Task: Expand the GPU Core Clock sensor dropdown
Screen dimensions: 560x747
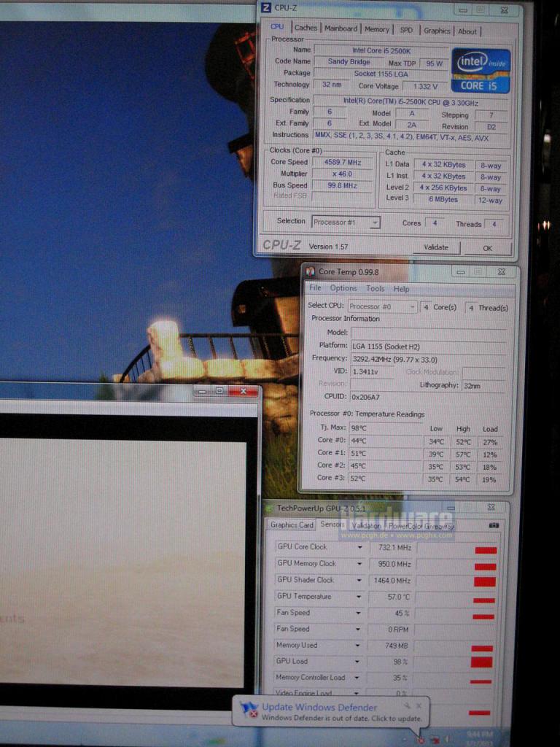Action: pos(359,547)
